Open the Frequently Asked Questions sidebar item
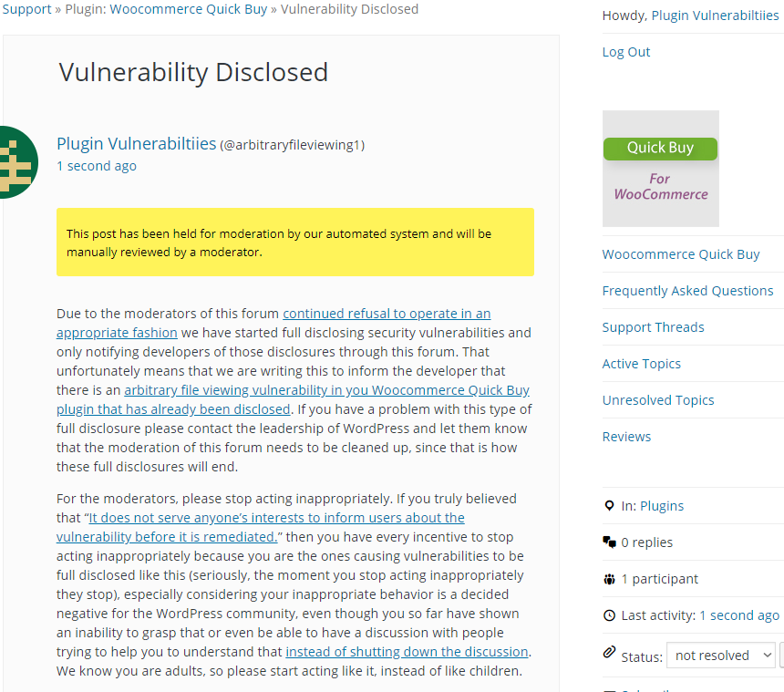Screen dimensions: 784x692 click(687, 291)
